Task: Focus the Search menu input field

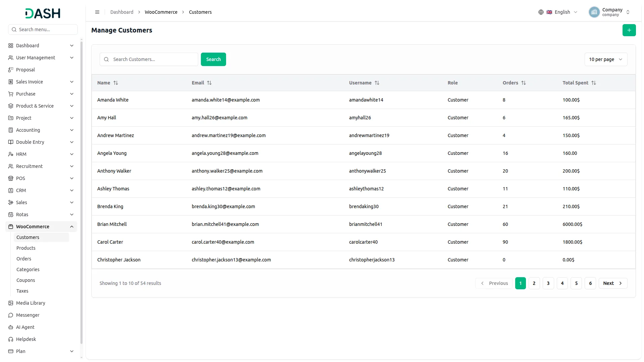Action: click(x=43, y=29)
